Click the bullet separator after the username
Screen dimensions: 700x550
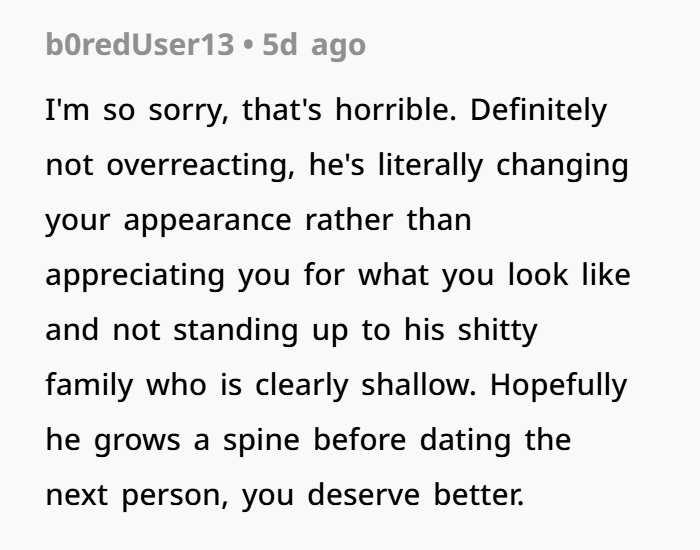(247, 45)
